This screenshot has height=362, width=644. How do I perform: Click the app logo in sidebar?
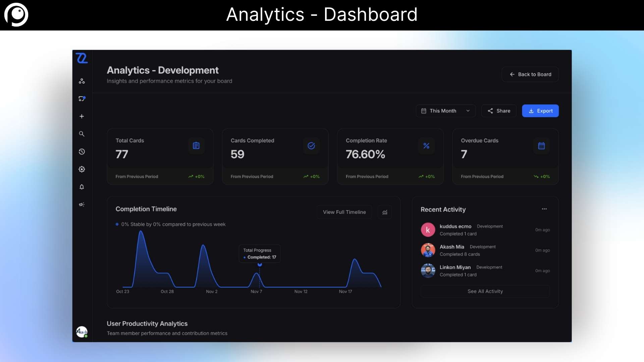pos(82,58)
